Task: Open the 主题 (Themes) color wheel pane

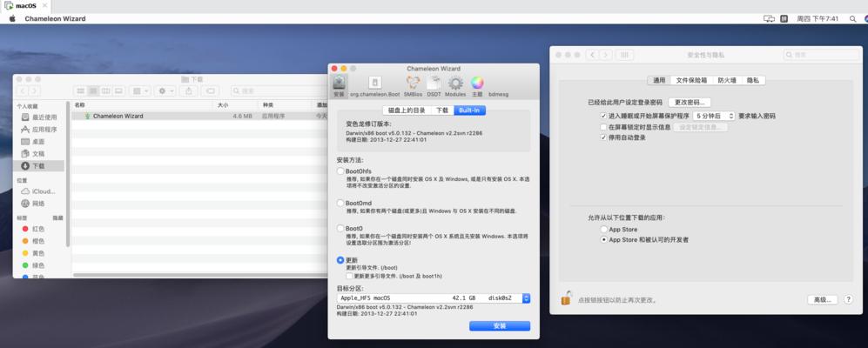Action: pyautogui.click(x=477, y=86)
